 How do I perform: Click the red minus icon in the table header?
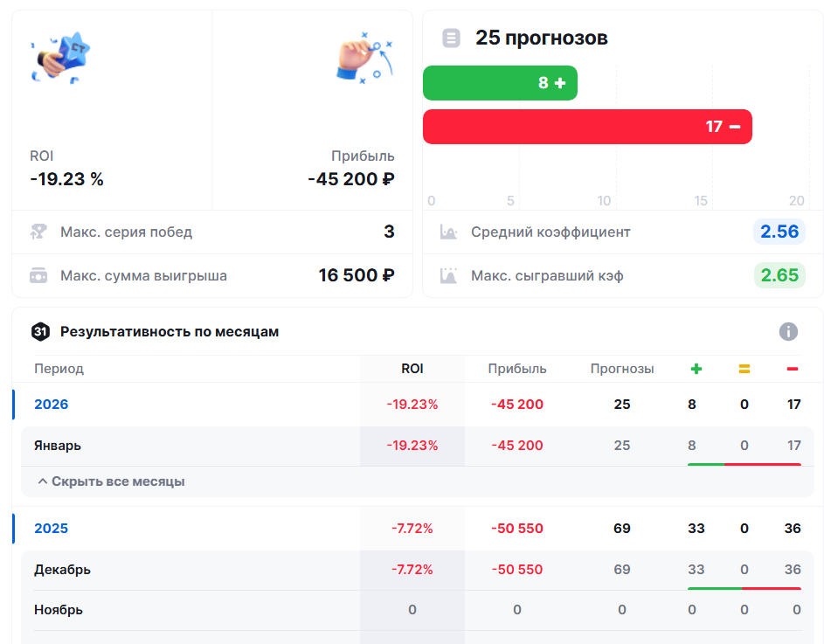[793, 369]
